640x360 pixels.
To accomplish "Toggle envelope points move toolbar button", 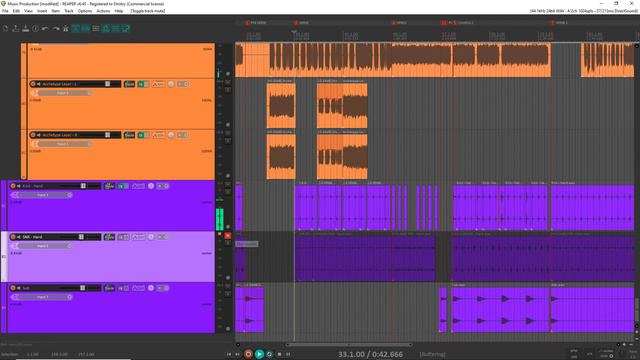I will pos(106,29).
